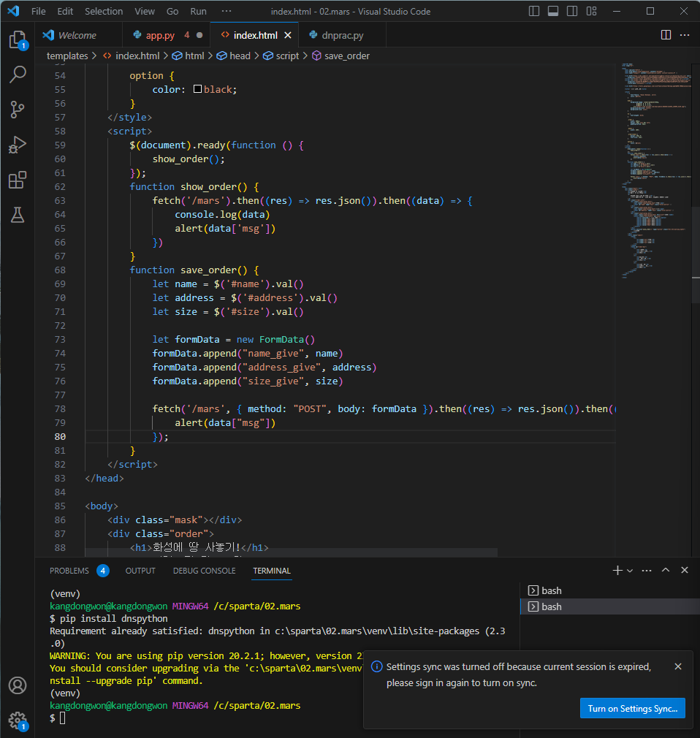Click 'show_order();' on line 60

189,159
